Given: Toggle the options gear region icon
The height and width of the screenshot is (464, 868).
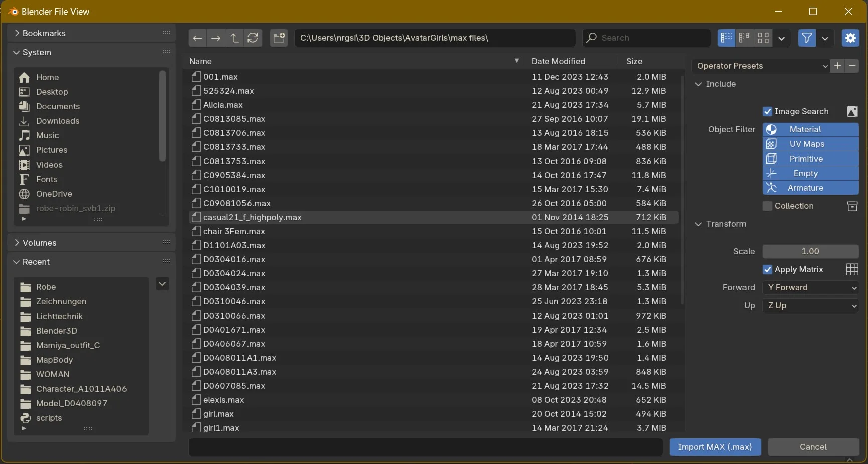Looking at the screenshot, I should point(850,38).
